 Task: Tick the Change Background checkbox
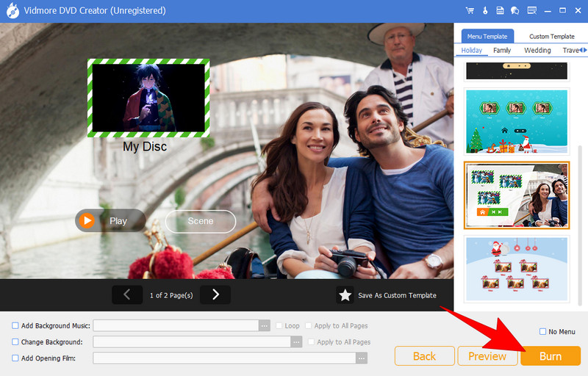point(15,341)
